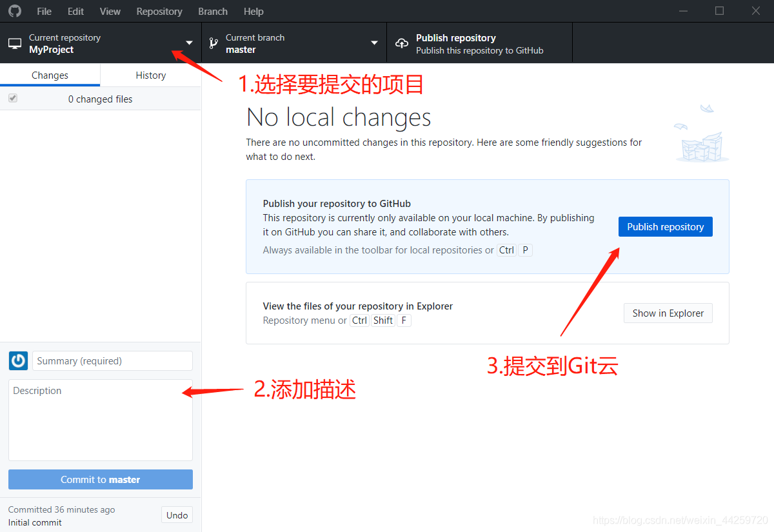Click the Publish repository button

pyautogui.click(x=665, y=226)
